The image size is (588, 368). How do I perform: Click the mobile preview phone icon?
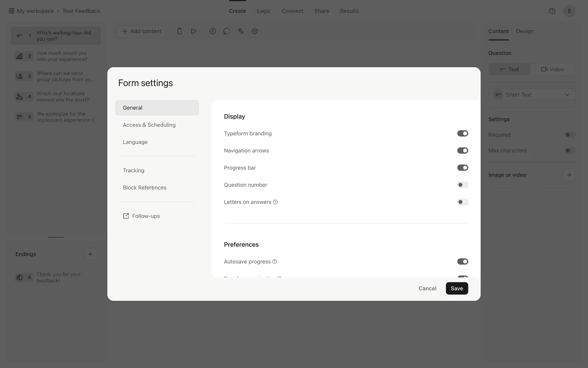point(180,31)
